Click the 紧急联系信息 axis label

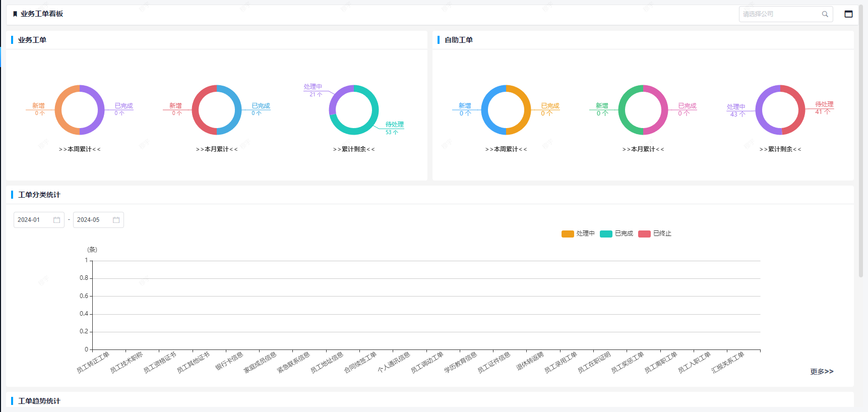293,363
